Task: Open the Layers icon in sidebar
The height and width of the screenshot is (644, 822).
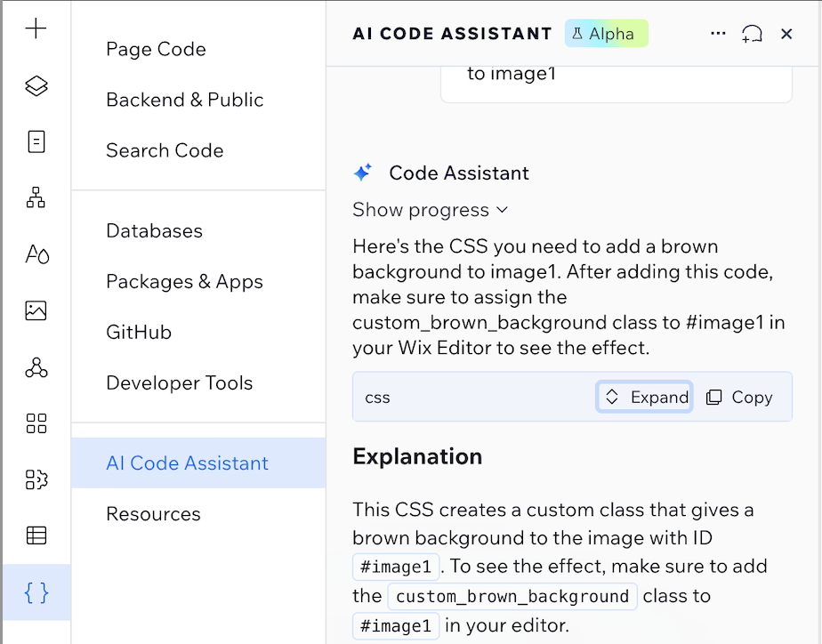Action: pos(36,85)
